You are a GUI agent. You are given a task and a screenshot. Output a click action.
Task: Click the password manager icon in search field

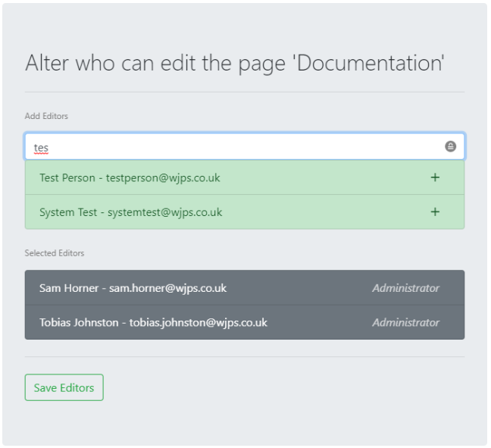tap(450, 146)
